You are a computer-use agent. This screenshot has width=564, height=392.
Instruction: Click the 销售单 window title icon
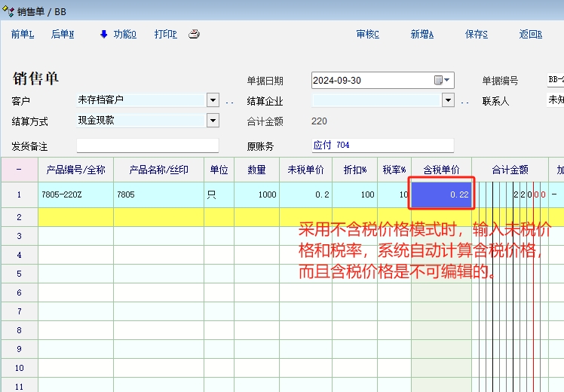point(8,11)
